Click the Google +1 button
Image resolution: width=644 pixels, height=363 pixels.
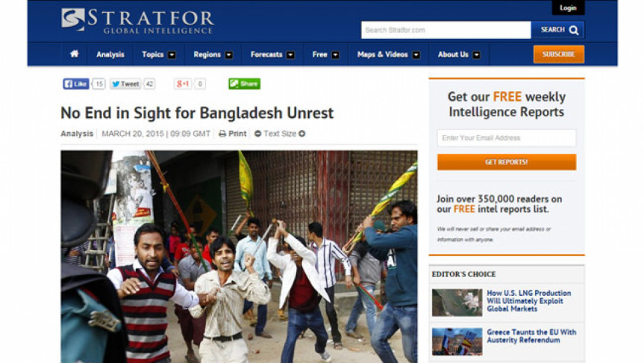coord(182,84)
